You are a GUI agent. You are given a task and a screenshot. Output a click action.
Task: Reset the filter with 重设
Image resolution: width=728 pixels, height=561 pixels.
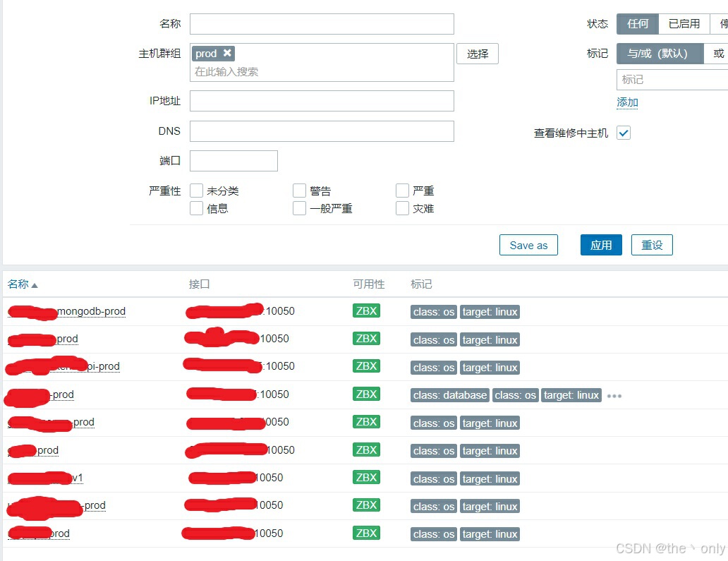tap(652, 245)
